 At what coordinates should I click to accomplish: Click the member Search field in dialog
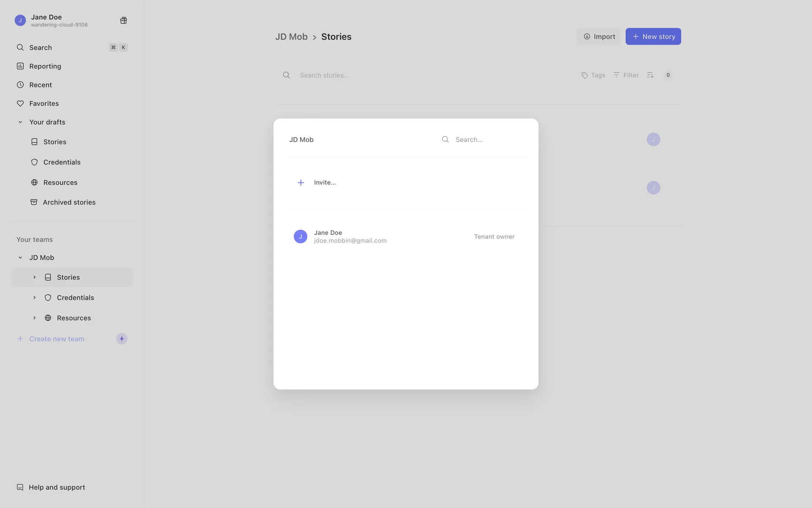[x=486, y=139]
